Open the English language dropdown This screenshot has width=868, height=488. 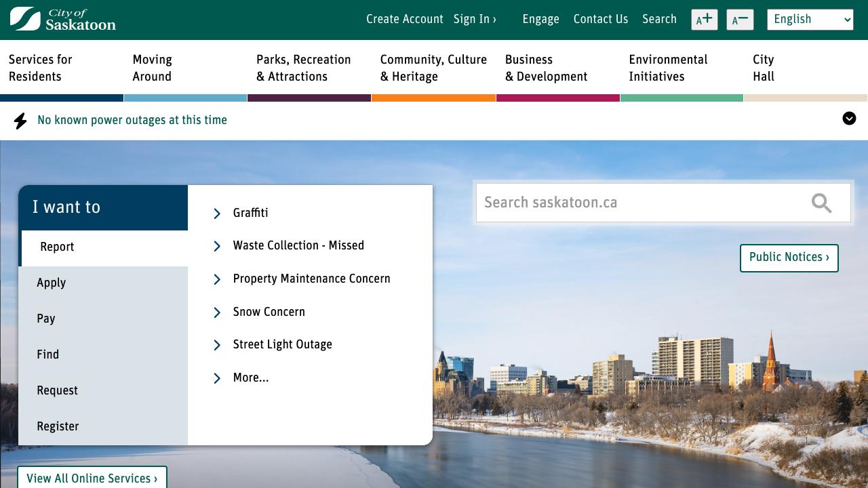point(810,20)
